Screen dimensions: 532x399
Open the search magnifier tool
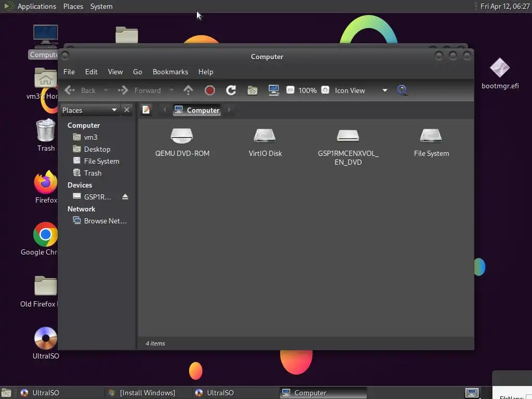tap(402, 90)
